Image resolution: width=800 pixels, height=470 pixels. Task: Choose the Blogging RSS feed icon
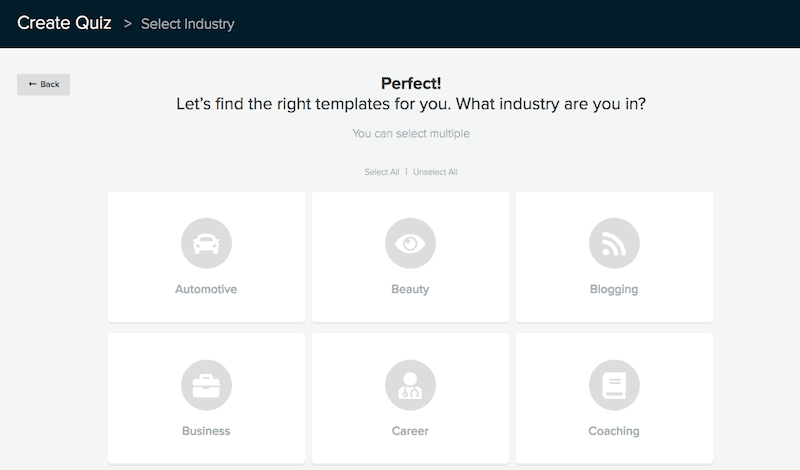pos(614,243)
